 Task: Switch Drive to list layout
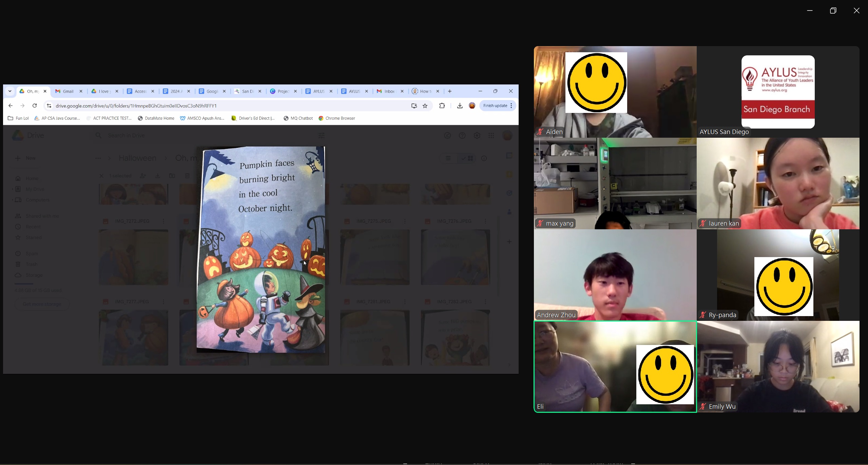(x=448, y=158)
